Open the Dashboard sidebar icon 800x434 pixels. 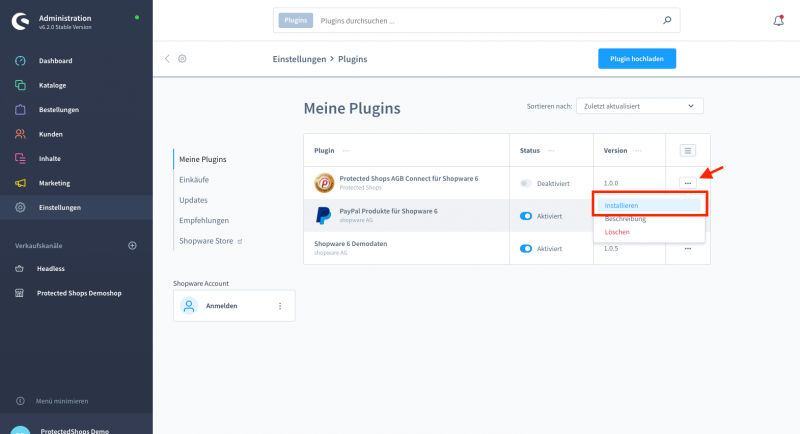[x=20, y=61]
